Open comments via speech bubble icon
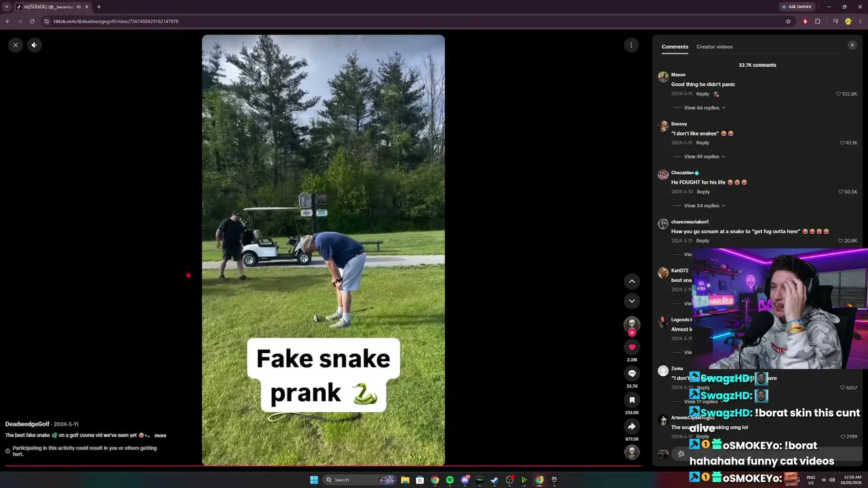The image size is (868, 488). click(632, 373)
